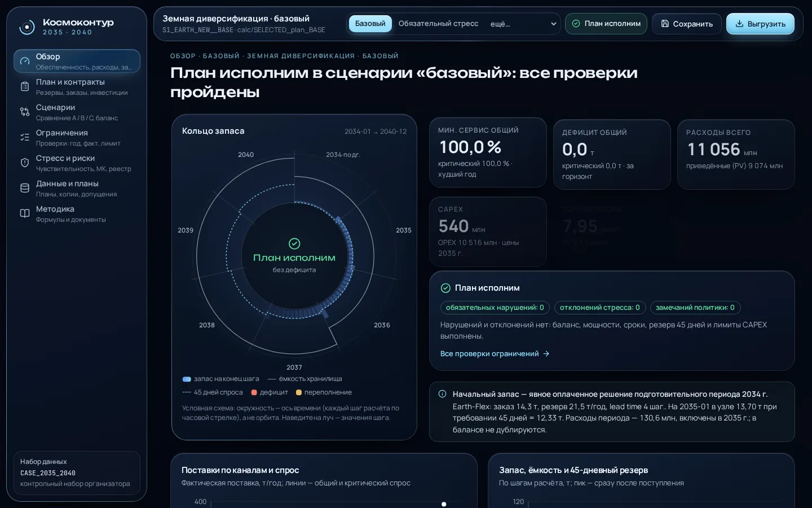Click the Набор данных CASE_2035_2040 box

[77, 473]
